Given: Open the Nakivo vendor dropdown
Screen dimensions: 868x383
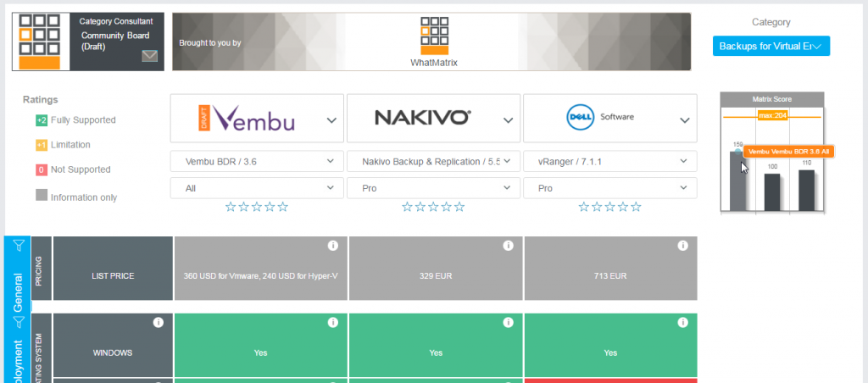Looking at the screenshot, I should pos(433,119).
